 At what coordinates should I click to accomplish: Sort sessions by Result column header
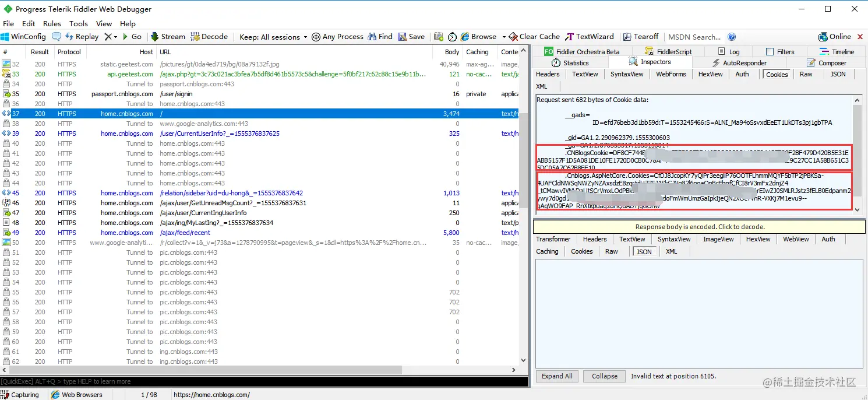pos(40,52)
